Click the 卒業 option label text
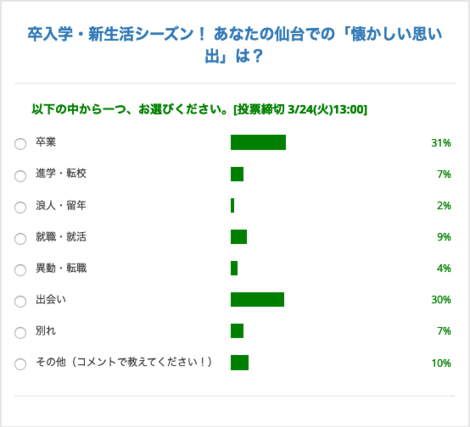The width and height of the screenshot is (470, 427). click(46, 142)
